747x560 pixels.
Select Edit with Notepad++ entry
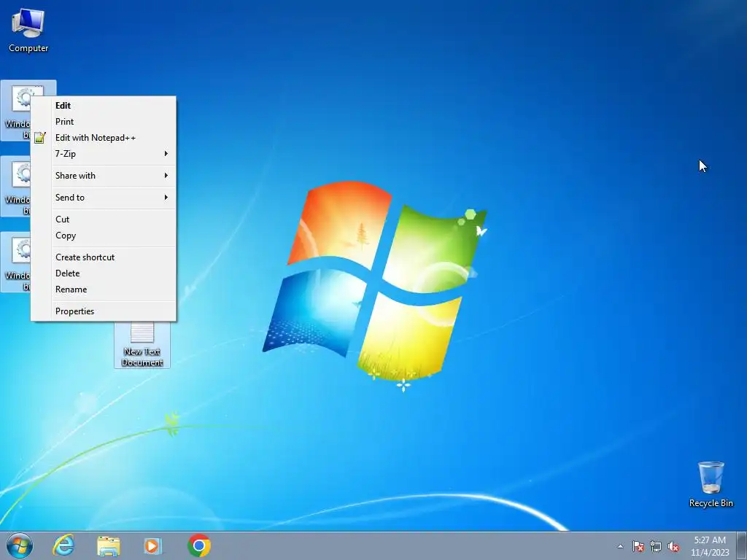pos(104,138)
